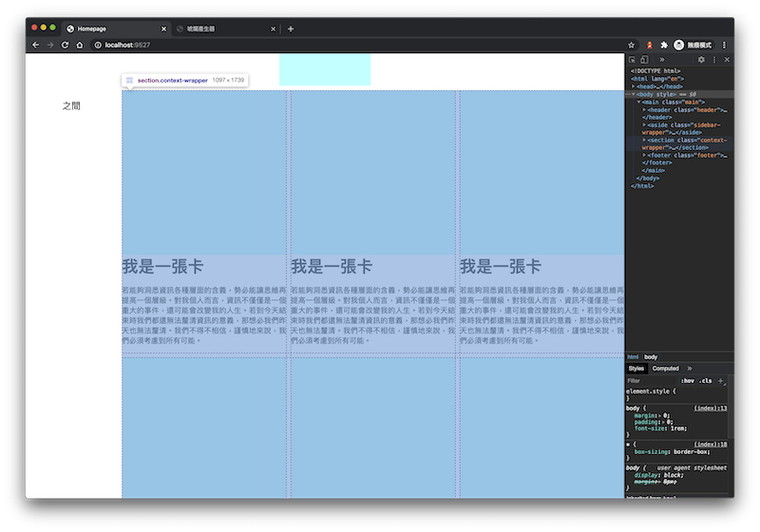Expand the footer class element node
This screenshot has height=532, width=760.
pos(644,156)
